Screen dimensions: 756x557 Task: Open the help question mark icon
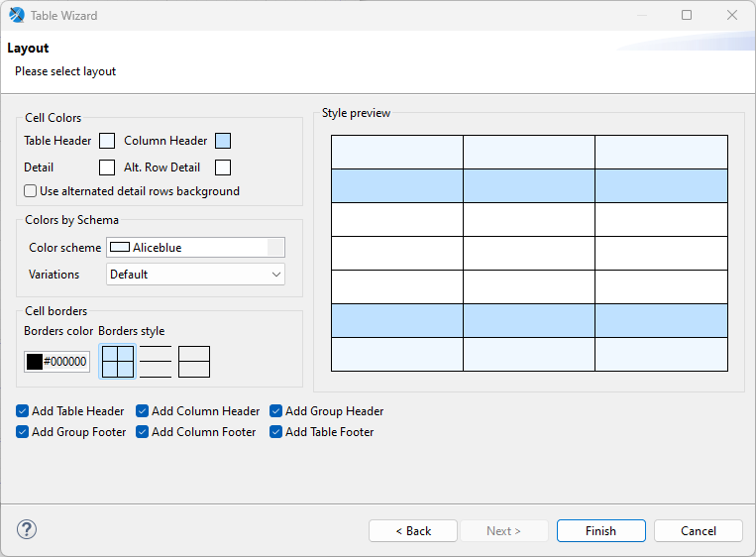coord(27,530)
